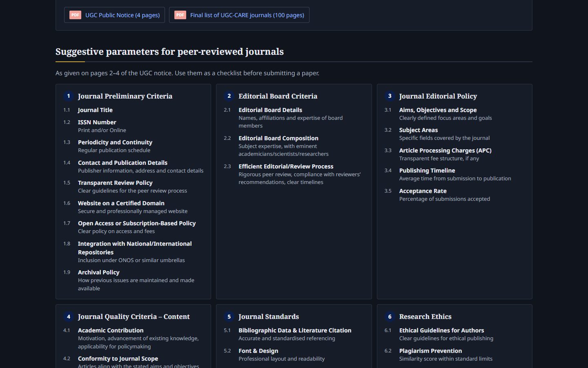Click the 'Publishing Timeline' item
Image resolution: width=588 pixels, height=368 pixels.
coord(427,171)
